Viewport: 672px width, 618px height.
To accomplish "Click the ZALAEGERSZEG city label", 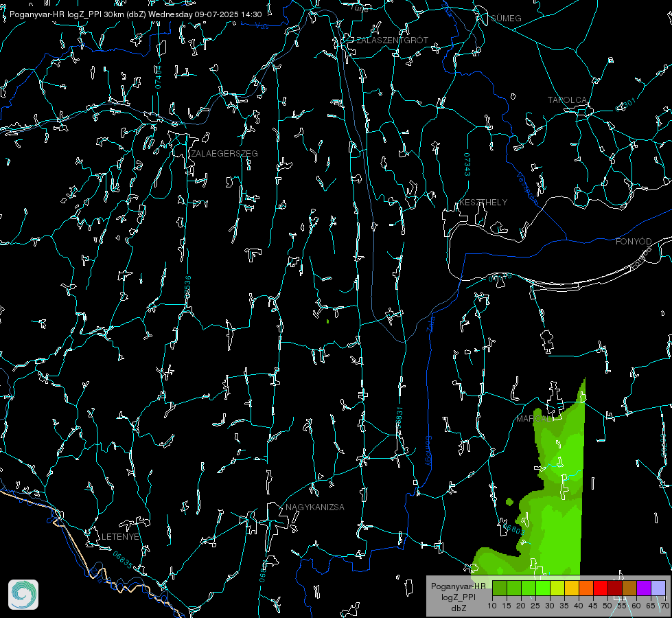I will pyautogui.click(x=224, y=154).
